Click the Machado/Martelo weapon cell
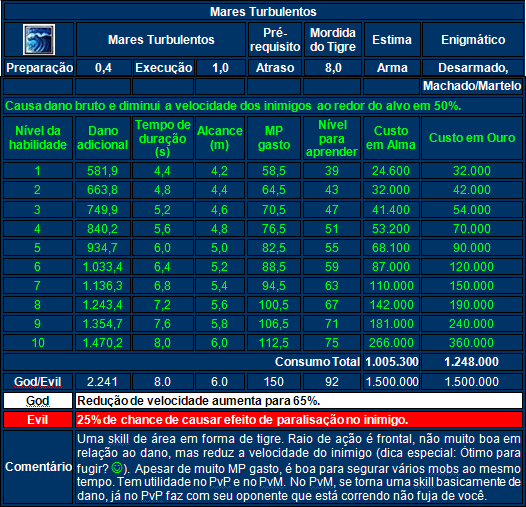 pos(472,86)
